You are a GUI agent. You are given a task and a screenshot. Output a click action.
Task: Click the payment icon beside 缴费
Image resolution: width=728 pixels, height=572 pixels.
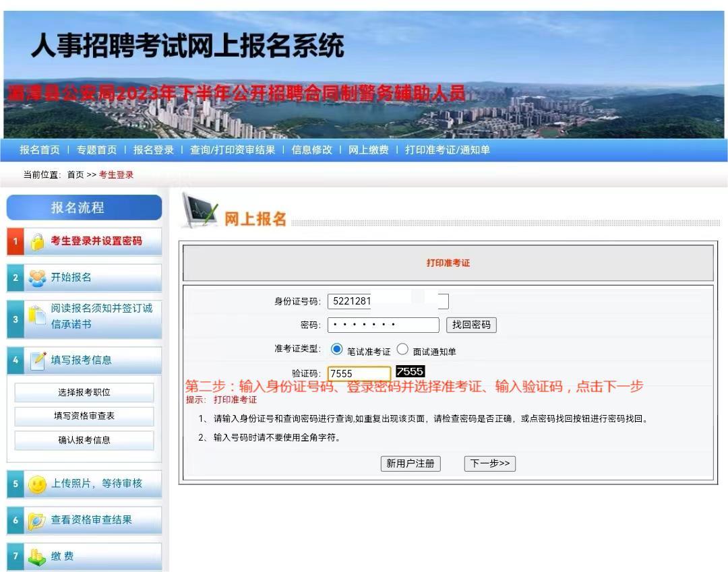point(37,557)
